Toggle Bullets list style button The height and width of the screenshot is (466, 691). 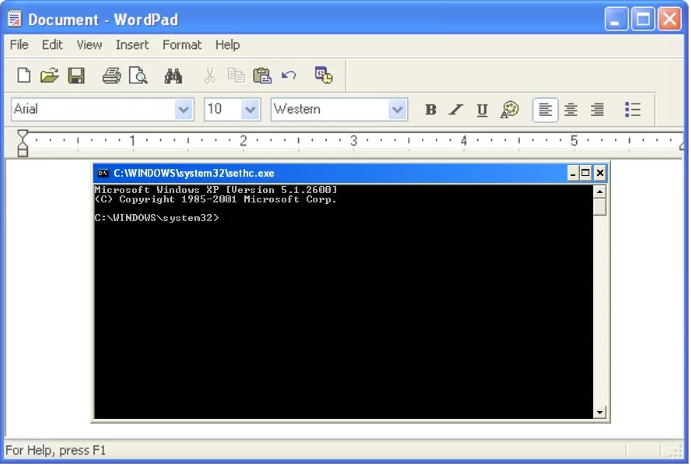click(633, 109)
